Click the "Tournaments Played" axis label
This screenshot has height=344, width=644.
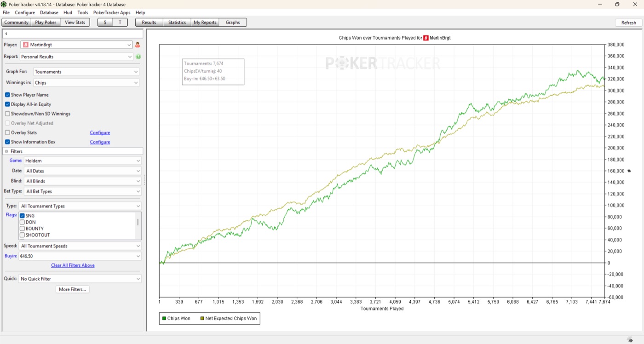[x=382, y=309]
